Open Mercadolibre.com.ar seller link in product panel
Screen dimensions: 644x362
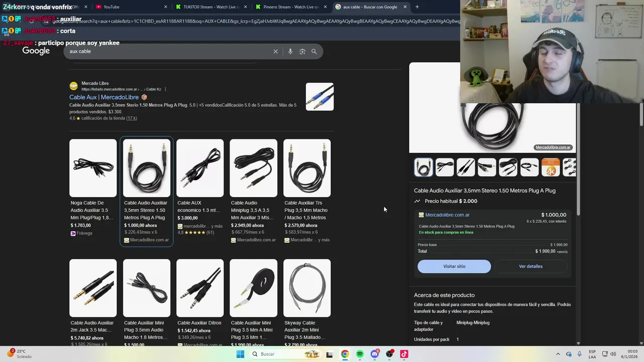[x=447, y=215]
